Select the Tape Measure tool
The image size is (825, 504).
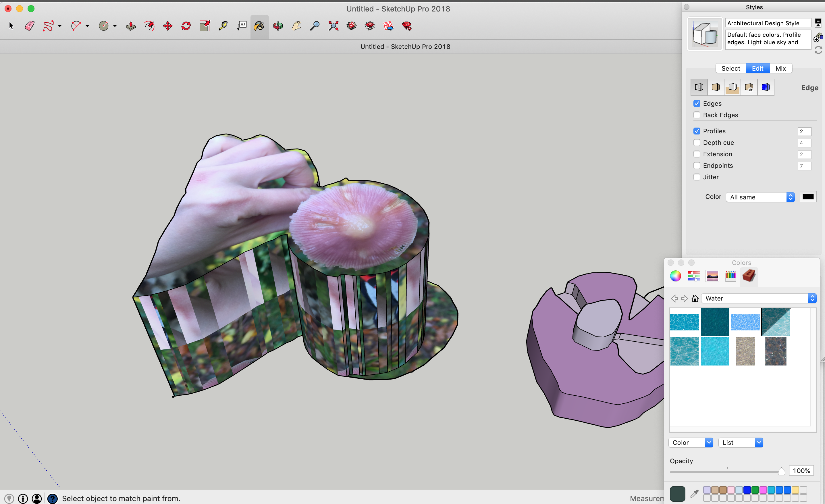point(223,26)
